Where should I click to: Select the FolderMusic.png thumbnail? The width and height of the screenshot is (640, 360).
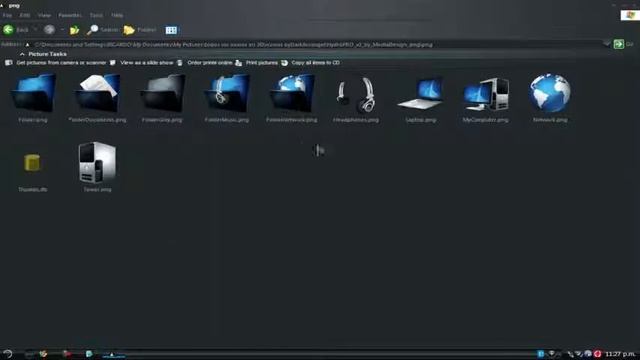227,93
